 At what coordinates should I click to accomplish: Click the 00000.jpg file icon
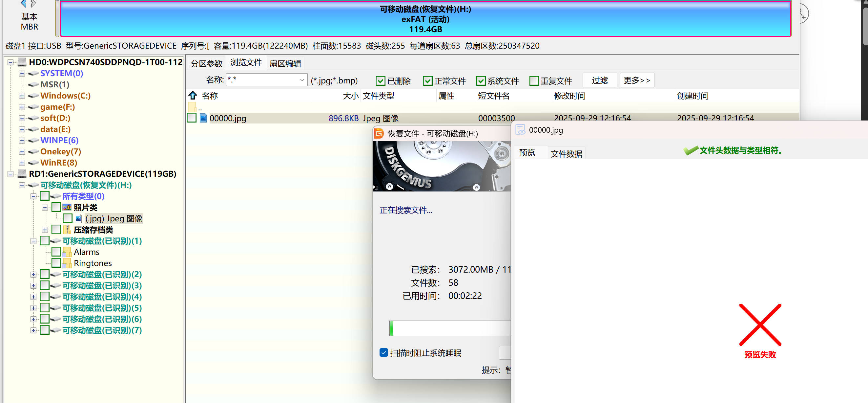coord(203,118)
